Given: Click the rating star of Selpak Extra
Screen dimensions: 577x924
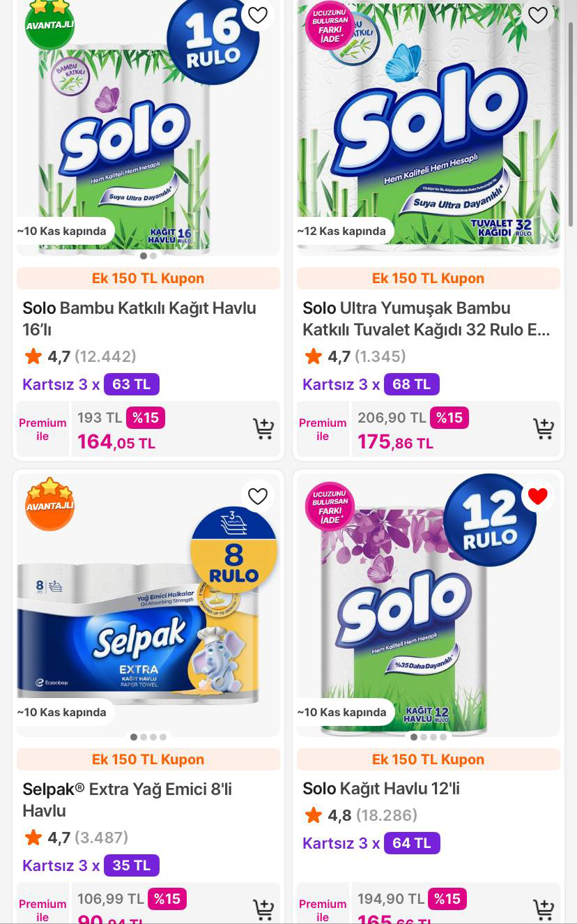Looking at the screenshot, I should [x=33, y=838].
